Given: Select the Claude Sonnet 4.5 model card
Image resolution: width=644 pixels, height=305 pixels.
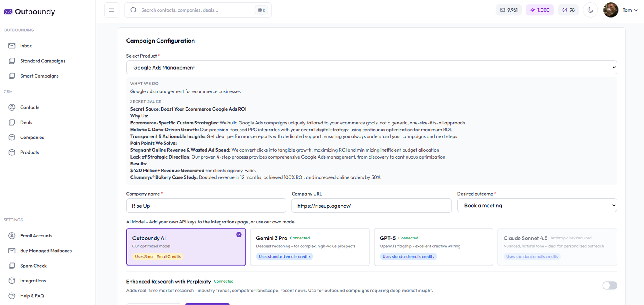Looking at the screenshot, I should [557, 247].
